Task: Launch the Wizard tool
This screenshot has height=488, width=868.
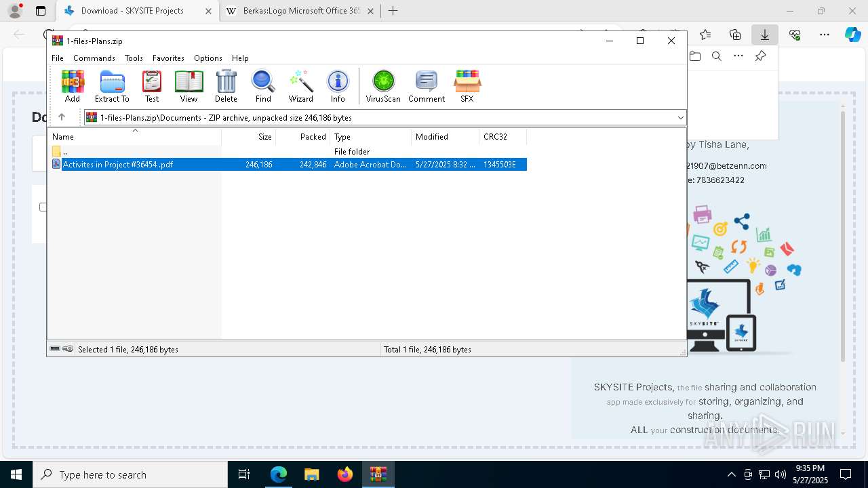Action: (x=300, y=86)
